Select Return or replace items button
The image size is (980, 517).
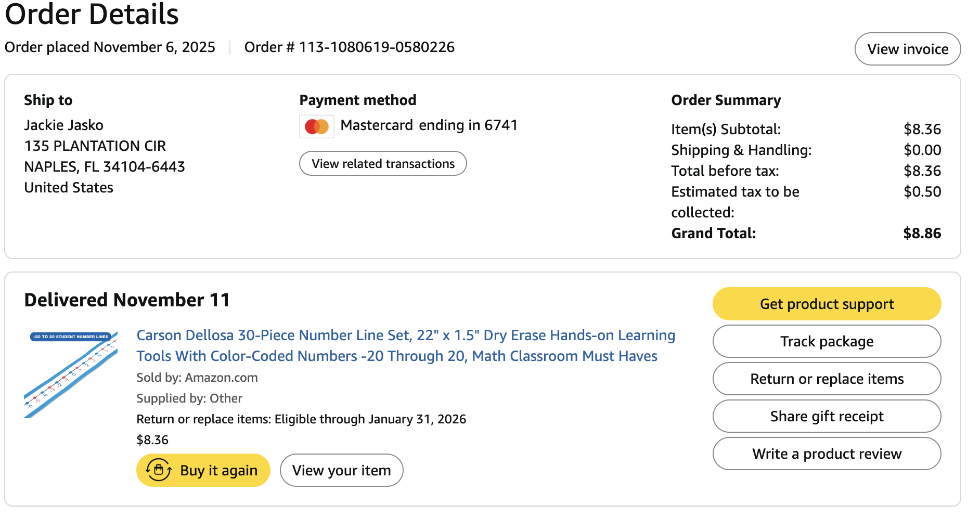826,379
